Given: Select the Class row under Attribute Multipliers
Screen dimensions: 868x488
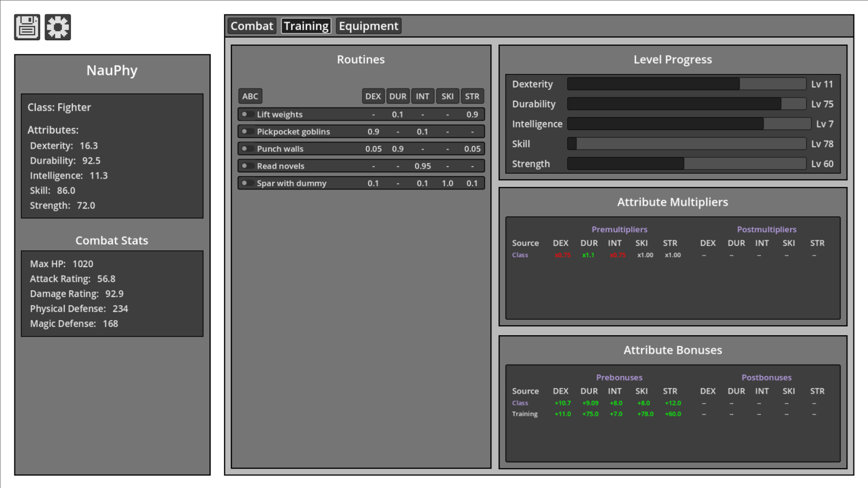Looking at the screenshot, I should click(520, 255).
